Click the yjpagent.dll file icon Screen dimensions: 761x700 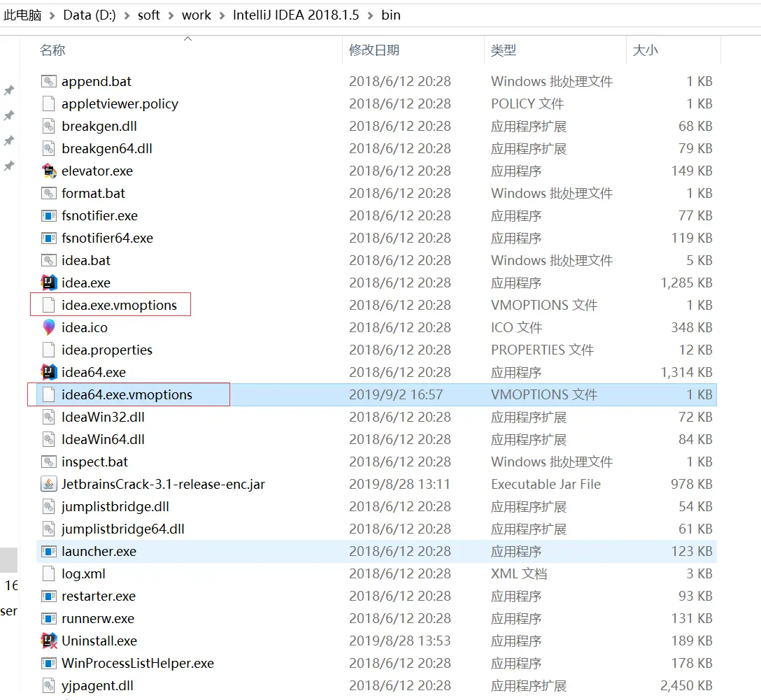click(48, 685)
